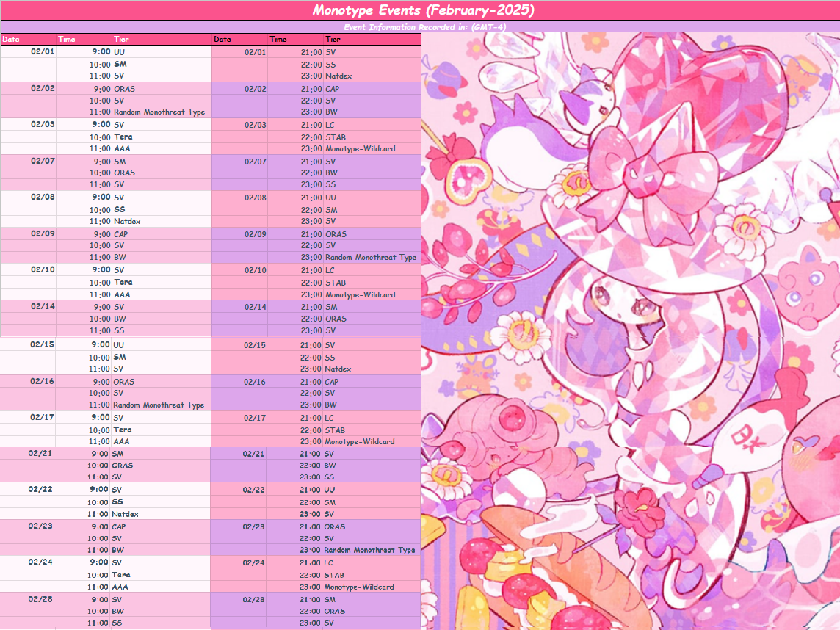This screenshot has height=630, width=840.
Task: Select "Monotype-Wildcard" for 02/10 at 23:00
Action: (x=360, y=294)
